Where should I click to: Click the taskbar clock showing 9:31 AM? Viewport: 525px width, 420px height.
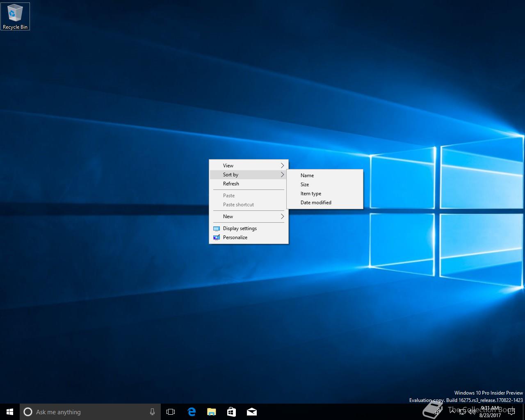[x=490, y=412]
